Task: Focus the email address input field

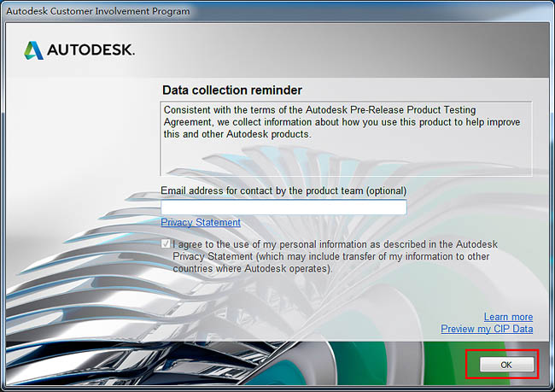Action: 283,208
